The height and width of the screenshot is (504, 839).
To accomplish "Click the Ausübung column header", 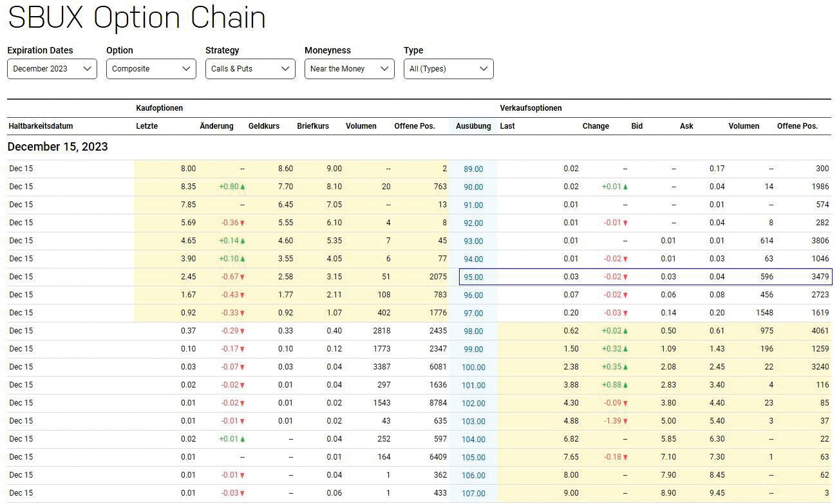I will coord(473,126).
